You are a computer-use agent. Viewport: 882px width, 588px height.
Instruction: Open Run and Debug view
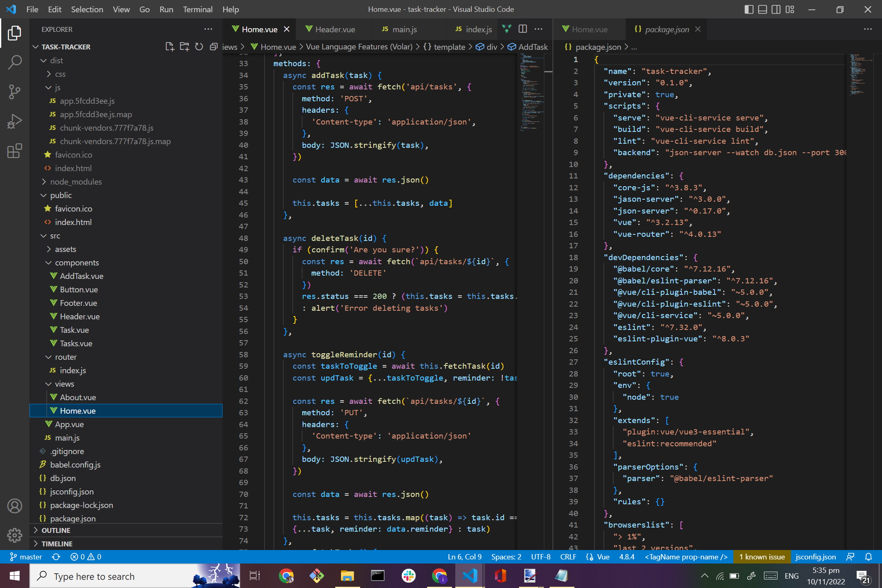coord(15,121)
